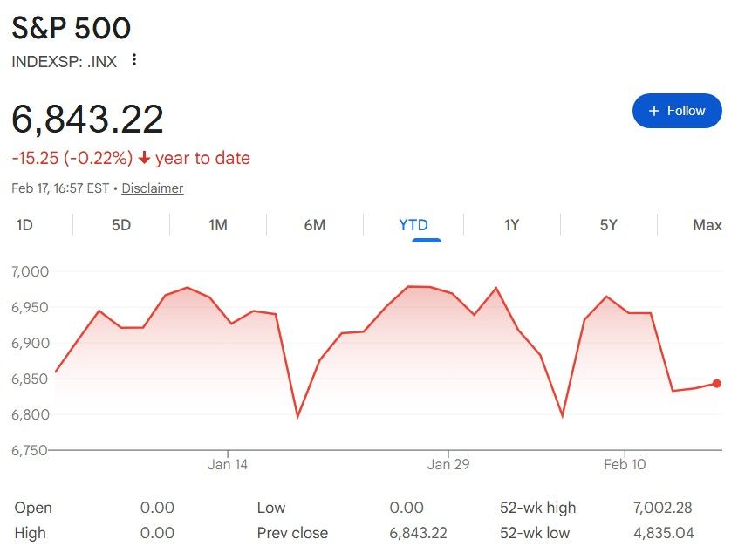Click the Feb 10 date label
738x560 pixels.
[625, 465]
